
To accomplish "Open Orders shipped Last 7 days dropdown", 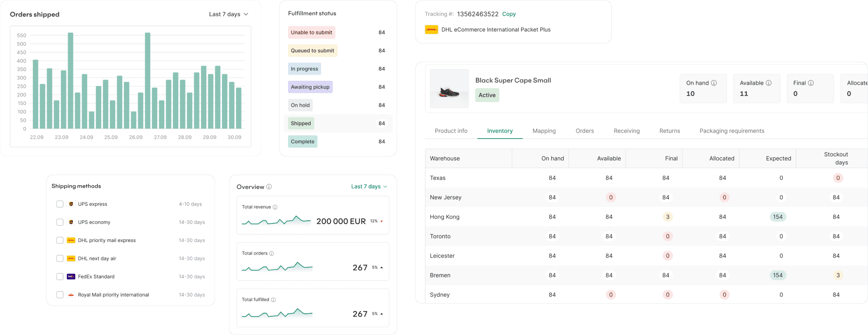I will click(229, 14).
